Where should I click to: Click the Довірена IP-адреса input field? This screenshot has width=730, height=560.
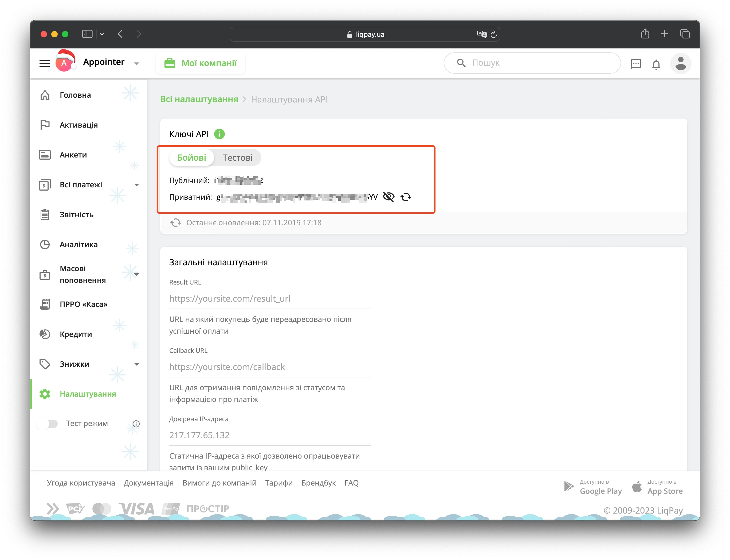270,435
